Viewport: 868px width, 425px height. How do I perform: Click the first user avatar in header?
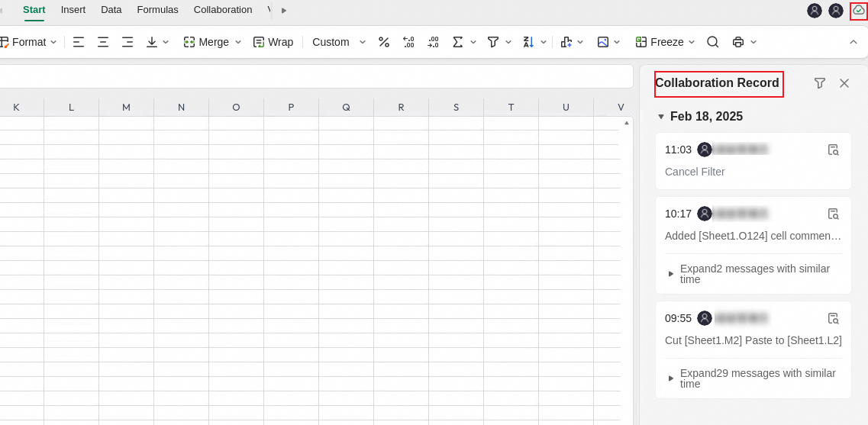click(x=815, y=11)
